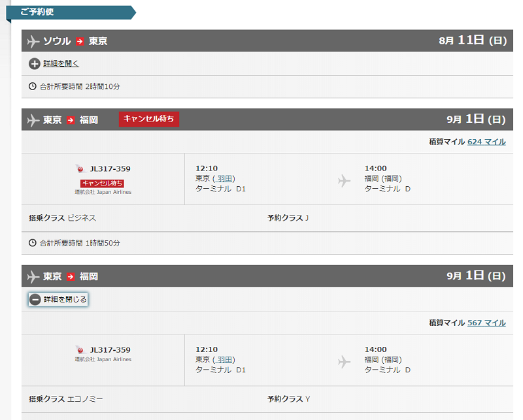Image resolution: width=523 pixels, height=420 pixels.
Task: Click the clock icon beside 1時間50分
Action: (x=32, y=243)
